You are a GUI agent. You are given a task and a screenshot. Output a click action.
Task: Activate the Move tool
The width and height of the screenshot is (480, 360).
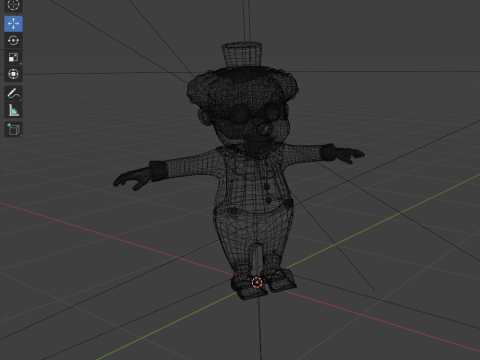pyautogui.click(x=13, y=24)
